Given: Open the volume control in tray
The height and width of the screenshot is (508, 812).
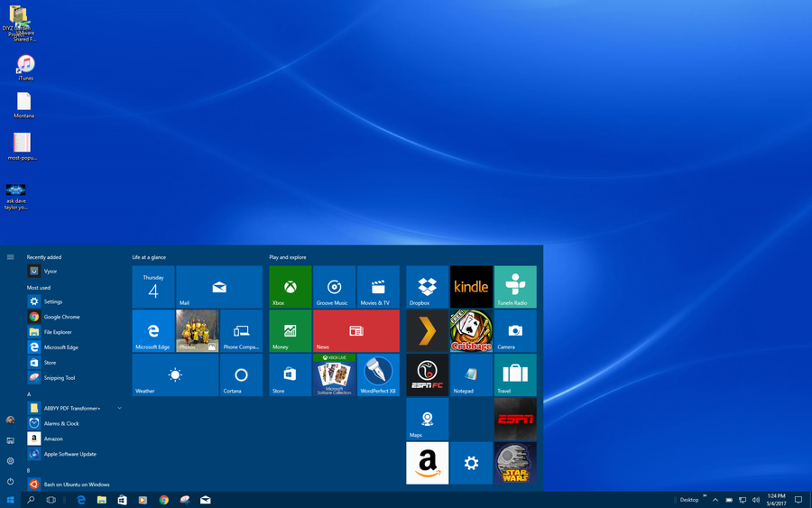Looking at the screenshot, I should click(755, 500).
